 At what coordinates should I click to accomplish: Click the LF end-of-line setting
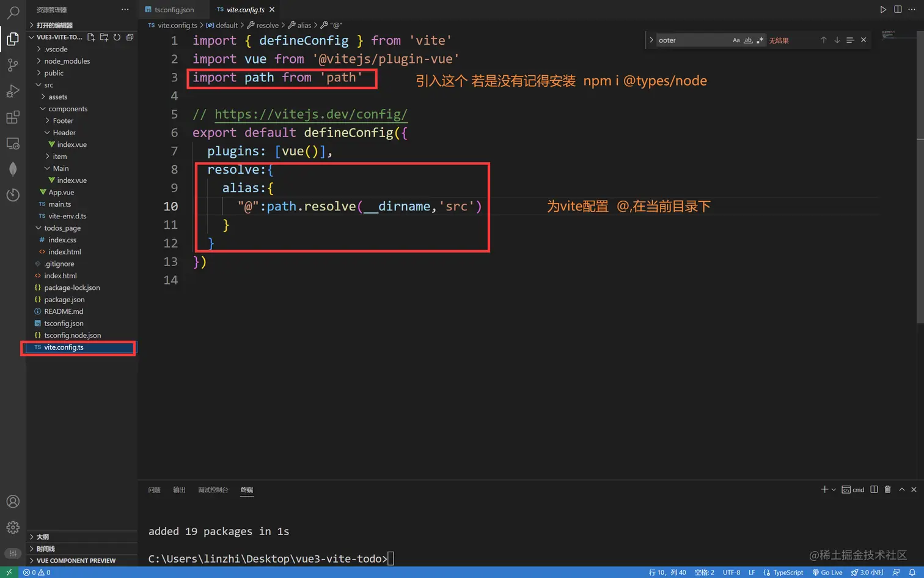pyautogui.click(x=752, y=572)
